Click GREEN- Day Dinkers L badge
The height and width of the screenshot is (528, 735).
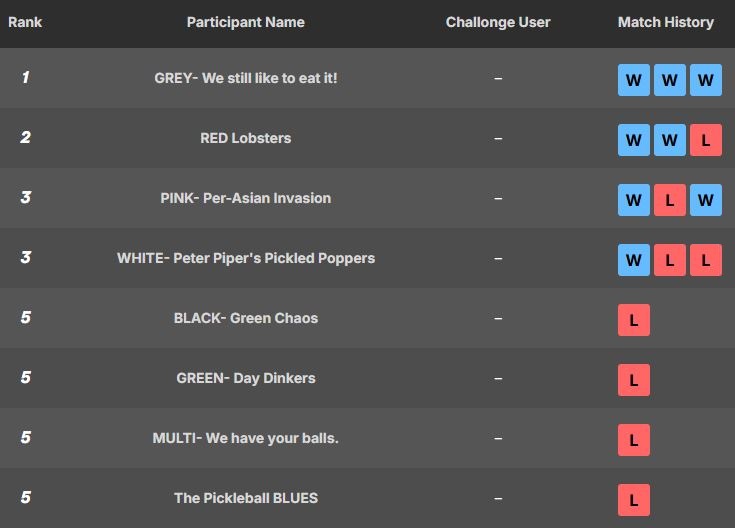(x=634, y=380)
